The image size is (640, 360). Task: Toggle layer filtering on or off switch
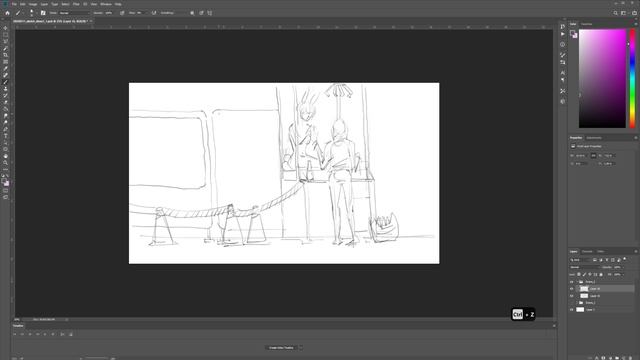(x=624, y=260)
